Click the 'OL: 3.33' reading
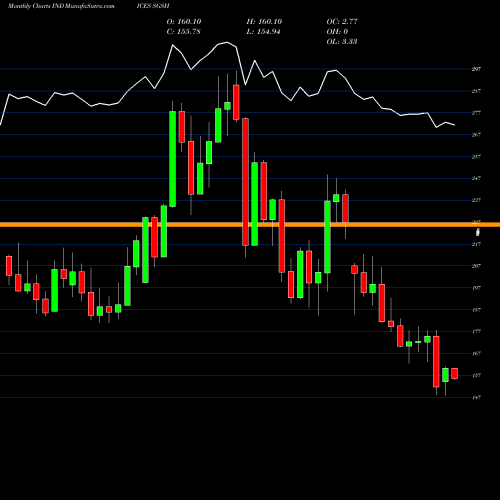This screenshot has height=500, width=500. point(342,42)
